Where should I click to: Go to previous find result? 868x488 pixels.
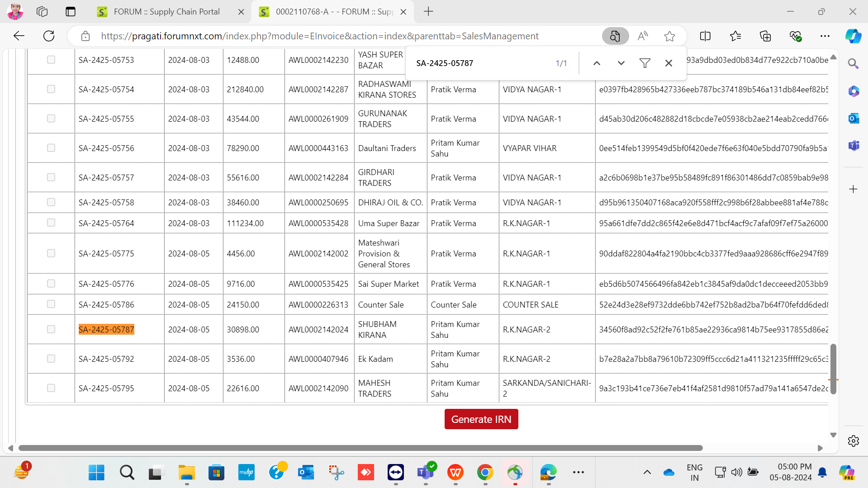[x=597, y=63]
